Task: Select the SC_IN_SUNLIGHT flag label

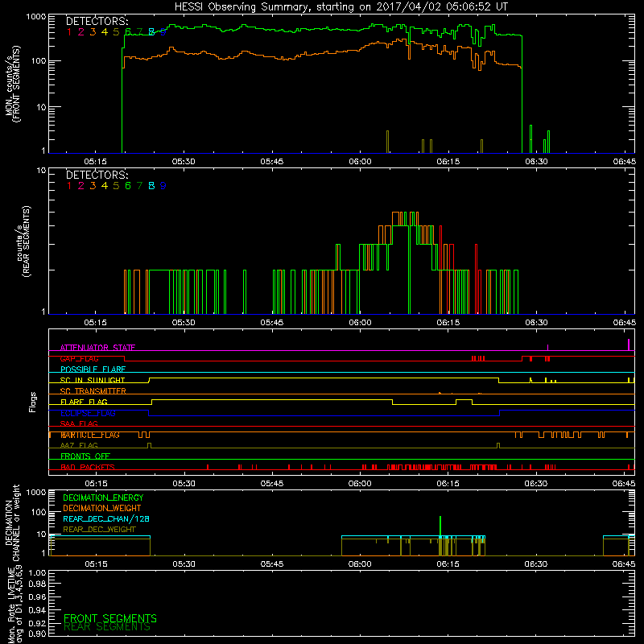Action: click(x=93, y=380)
